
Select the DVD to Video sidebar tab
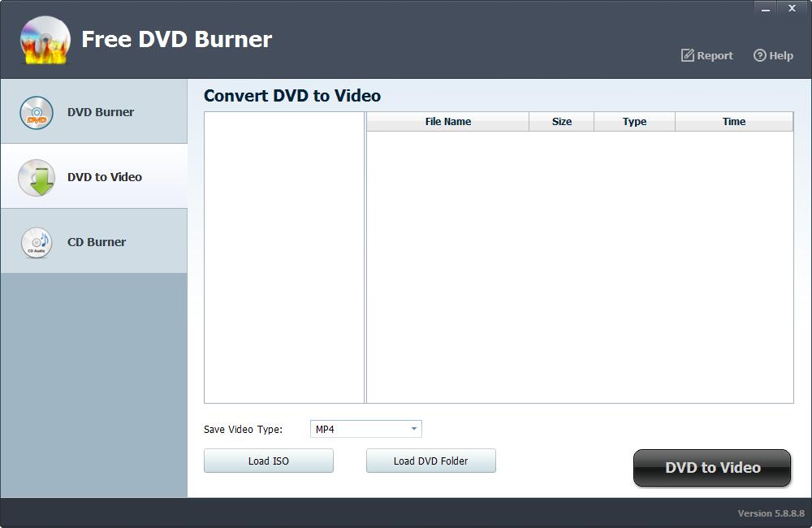pyautogui.click(x=105, y=177)
